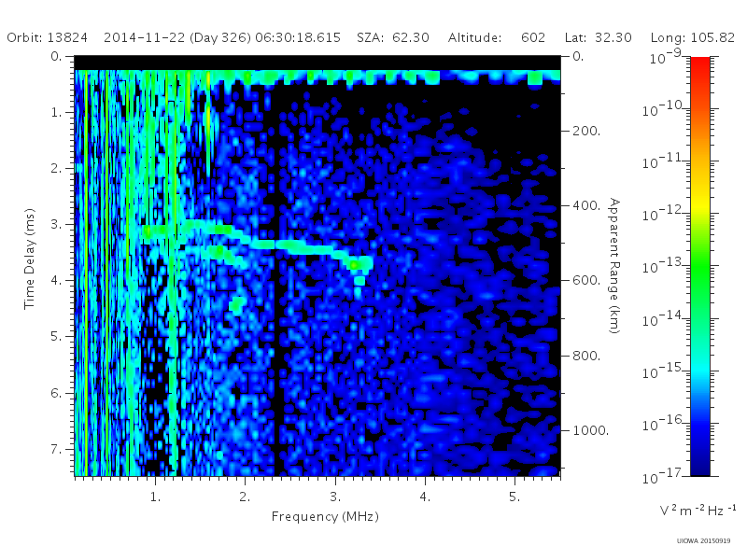Click the 'V² m⁻² Hz⁻¹' colorbar units label

click(x=698, y=510)
